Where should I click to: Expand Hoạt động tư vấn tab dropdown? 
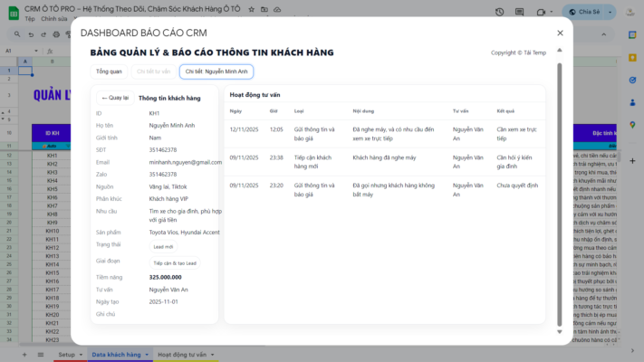coord(213,354)
